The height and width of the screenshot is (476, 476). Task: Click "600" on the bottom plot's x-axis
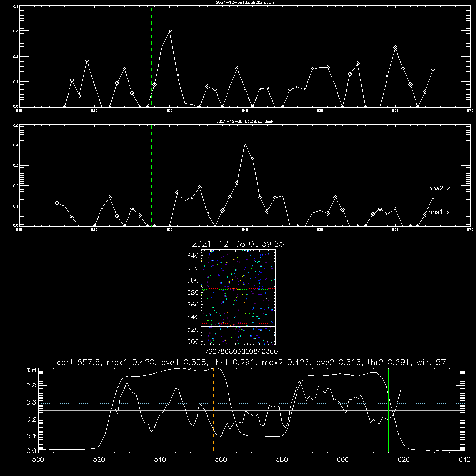[343, 460]
